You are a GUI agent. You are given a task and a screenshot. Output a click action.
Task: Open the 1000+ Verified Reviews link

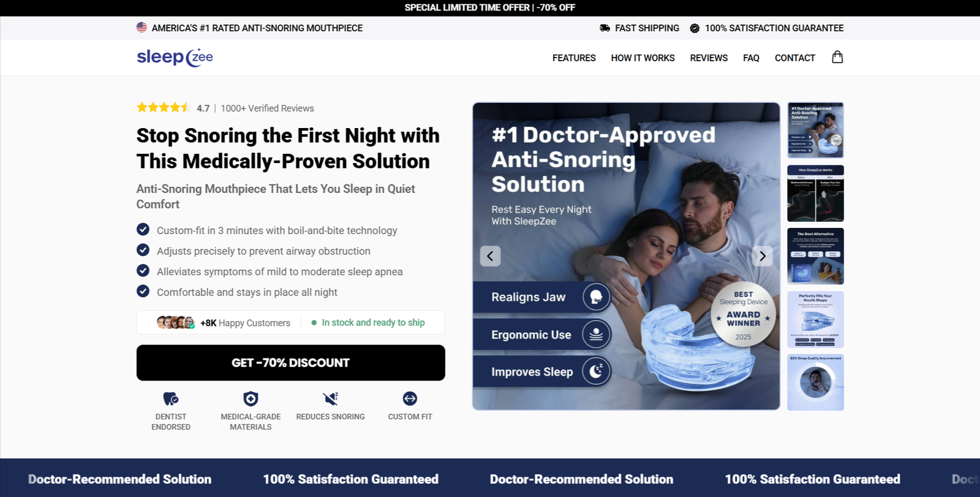[x=268, y=108]
